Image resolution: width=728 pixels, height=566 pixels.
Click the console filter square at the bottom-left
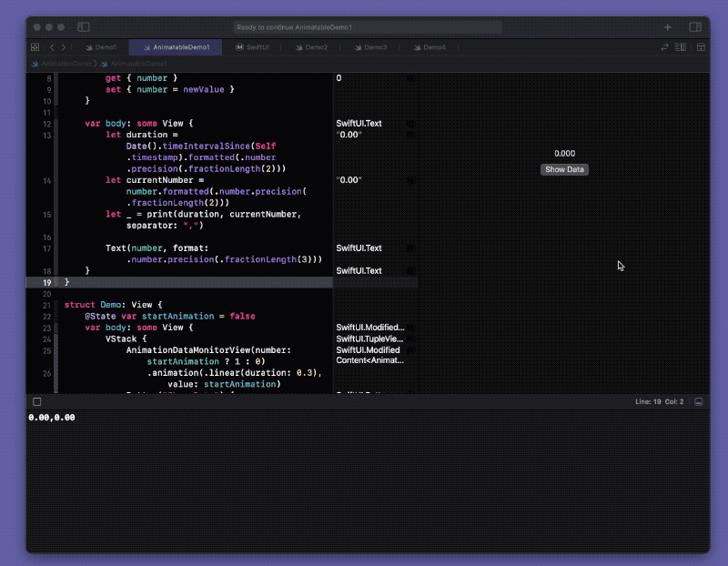[x=36, y=401]
